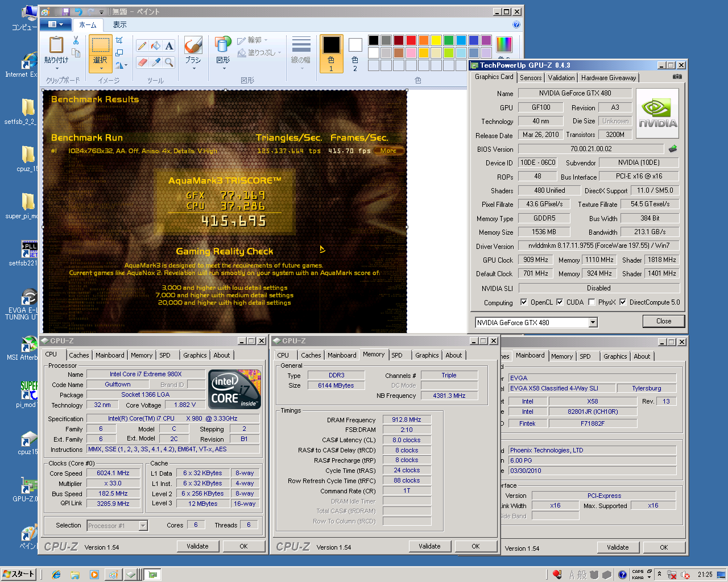Pick the yellow color swatch in palette

tap(436, 40)
